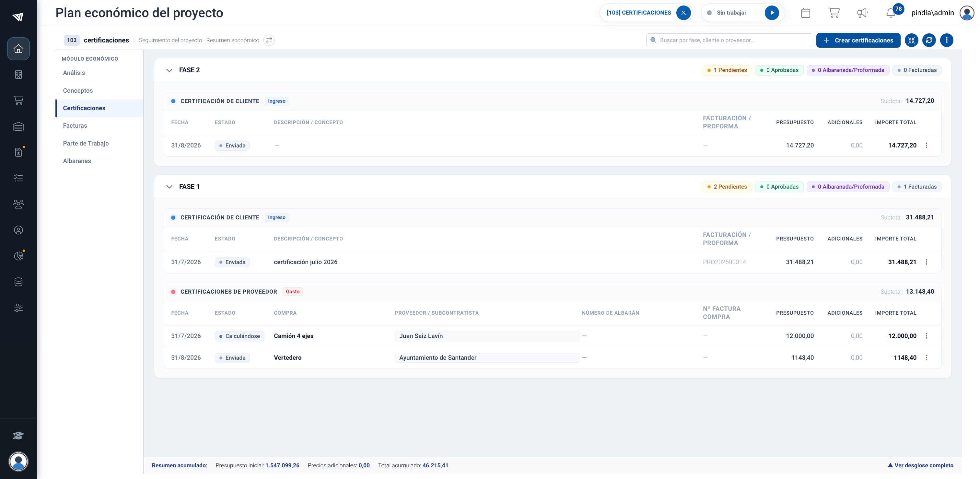Select Conceptos in Módulo Económico menu
Viewport: 980px width, 479px height.
pos(77,90)
